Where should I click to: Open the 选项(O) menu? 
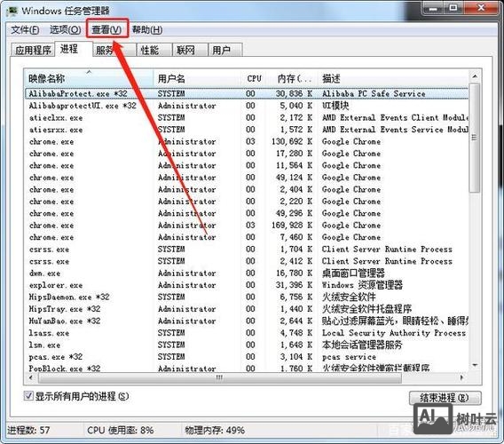[66, 30]
